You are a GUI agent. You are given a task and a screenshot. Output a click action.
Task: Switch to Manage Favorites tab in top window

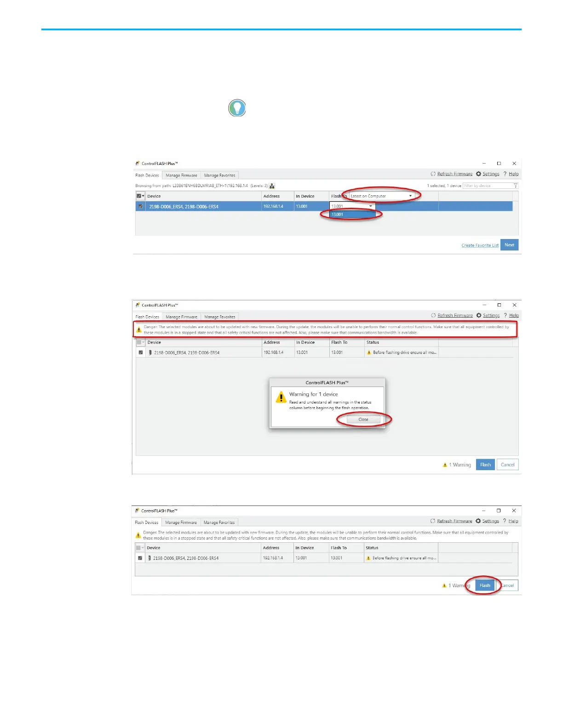[219, 175]
